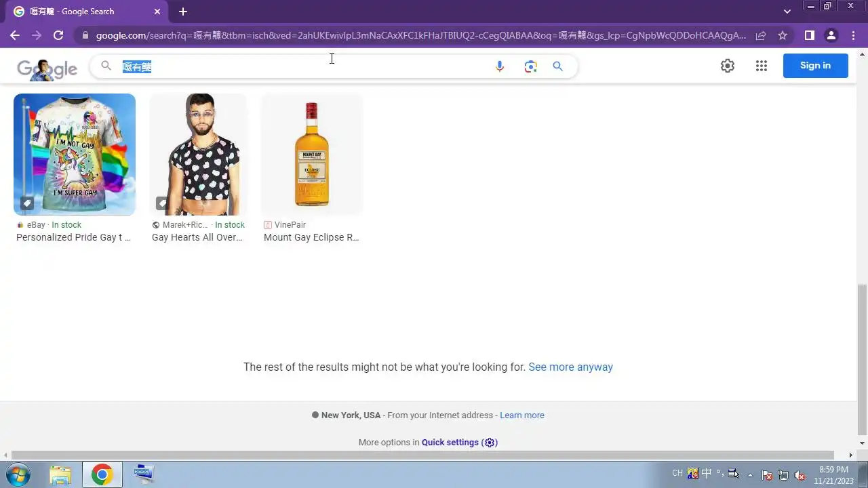The height and width of the screenshot is (488, 868).
Task: Click the CH input language indicator
Action: coord(677,474)
